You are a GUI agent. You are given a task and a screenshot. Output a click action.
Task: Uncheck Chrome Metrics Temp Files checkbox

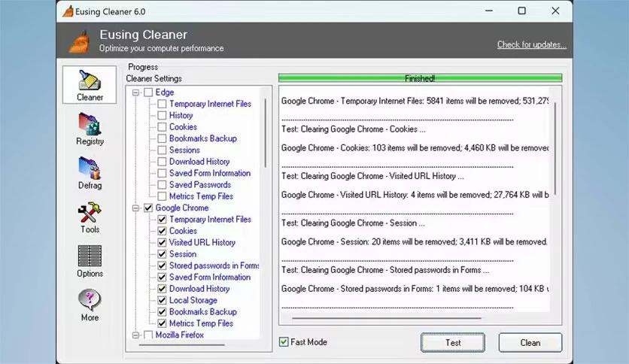pyautogui.click(x=162, y=323)
